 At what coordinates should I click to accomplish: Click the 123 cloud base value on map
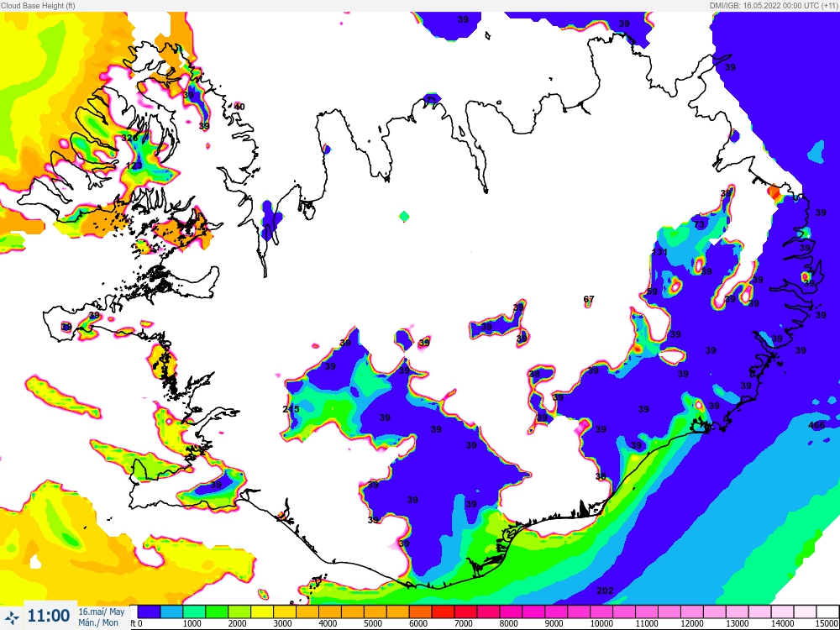tap(134, 165)
